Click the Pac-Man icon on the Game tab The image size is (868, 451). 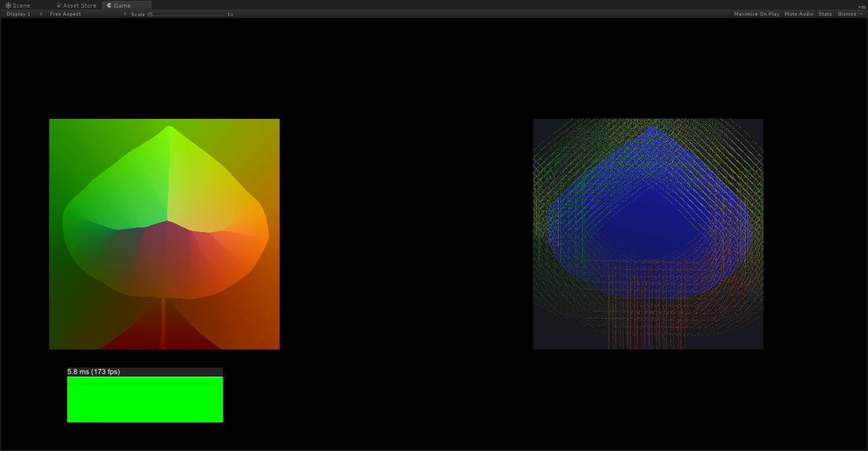click(109, 6)
